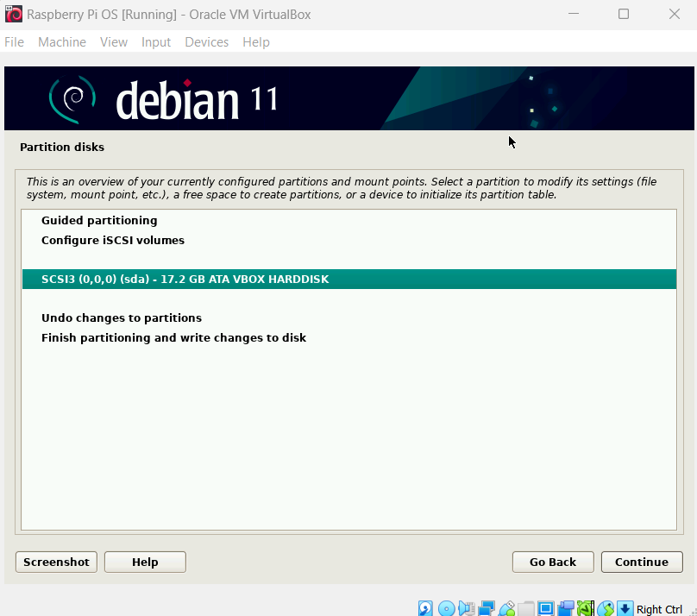Viewport: 697px width, 616px height.
Task: Click the VirtualBox app icon in title bar
Action: pos(14,14)
